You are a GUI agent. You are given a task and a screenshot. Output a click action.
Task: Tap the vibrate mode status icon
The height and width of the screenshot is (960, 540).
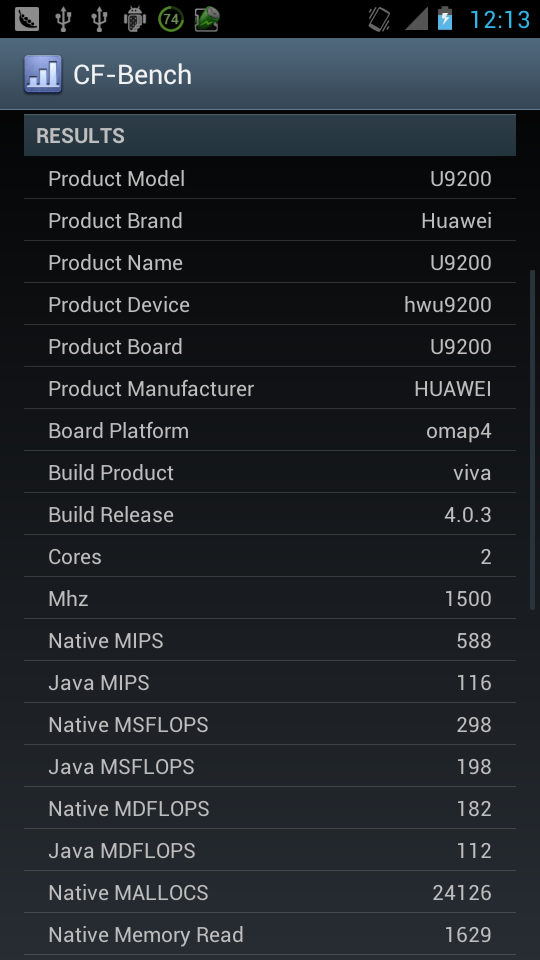pos(380,19)
